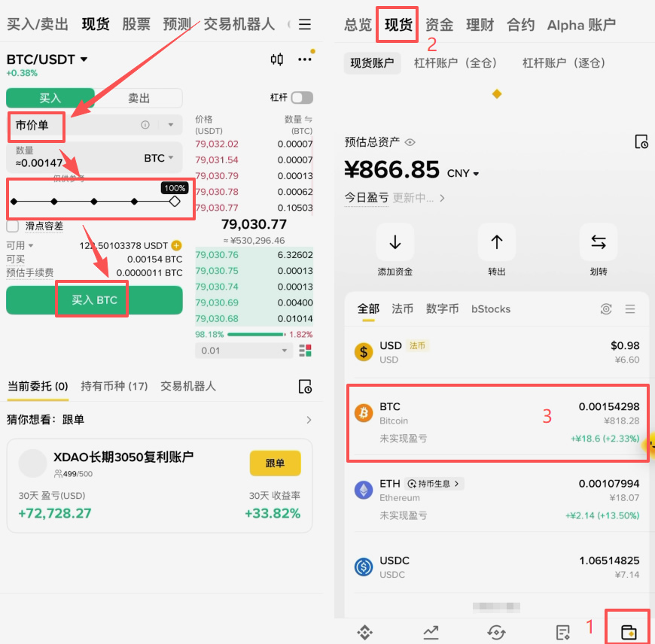
Task: Switch to the 资金 wallet tab
Action: [x=440, y=25]
